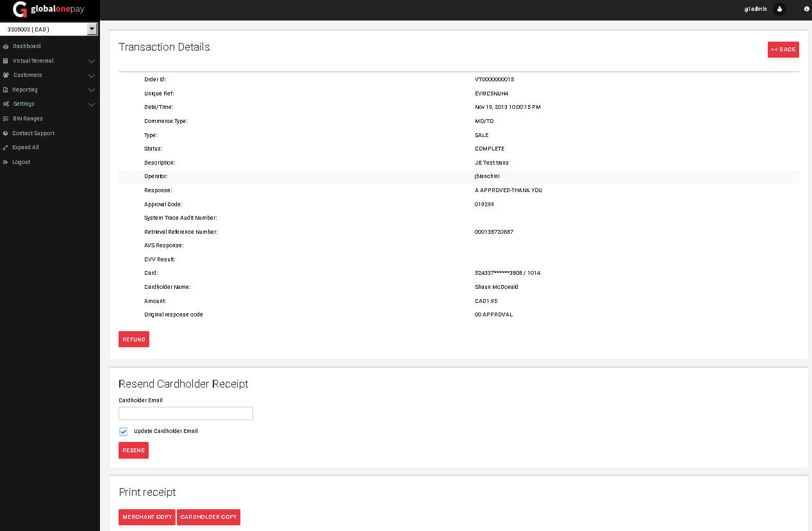Click the CVV Result label
Viewport: 812px width, 531px height.
click(160, 259)
